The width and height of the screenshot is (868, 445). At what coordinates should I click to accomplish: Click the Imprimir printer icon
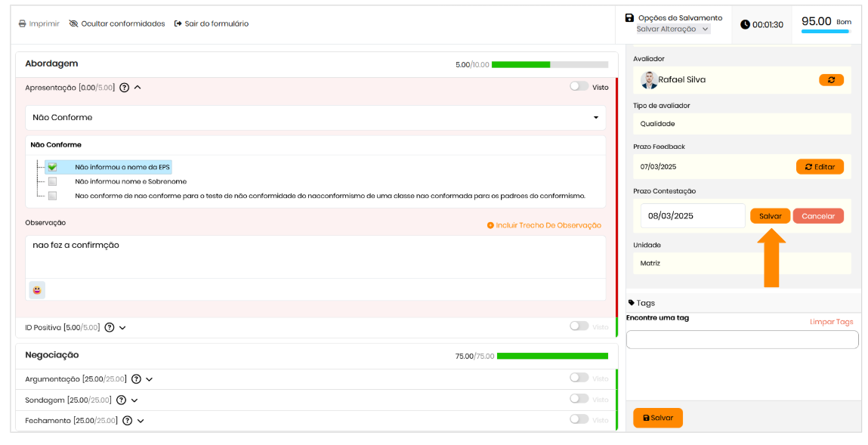point(23,23)
